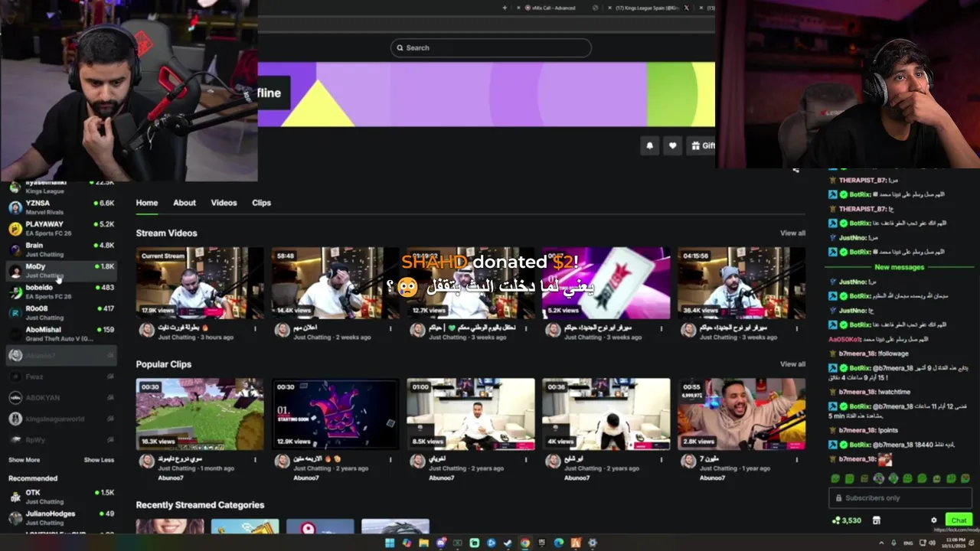The height and width of the screenshot is (551, 980).
Task: Play the 4K views popular clip
Action: coord(606,414)
